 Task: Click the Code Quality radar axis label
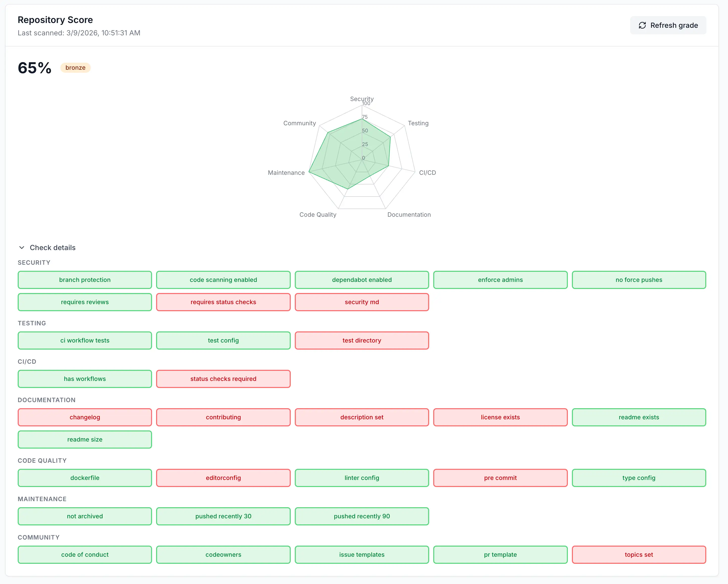click(318, 215)
